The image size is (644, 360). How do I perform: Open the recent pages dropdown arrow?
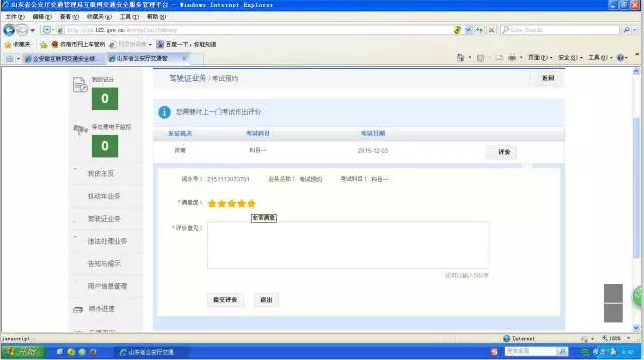tap(32, 30)
